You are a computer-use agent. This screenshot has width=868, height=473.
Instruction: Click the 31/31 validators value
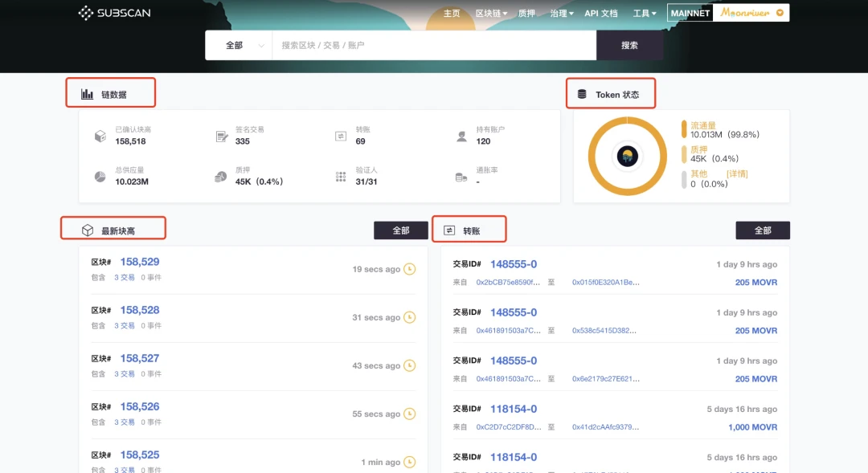point(366,181)
